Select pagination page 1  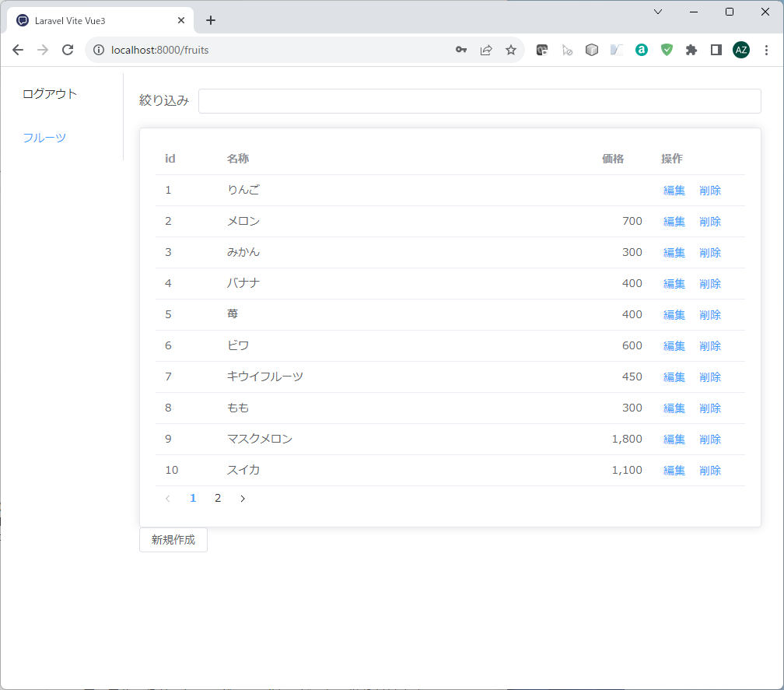[193, 498]
